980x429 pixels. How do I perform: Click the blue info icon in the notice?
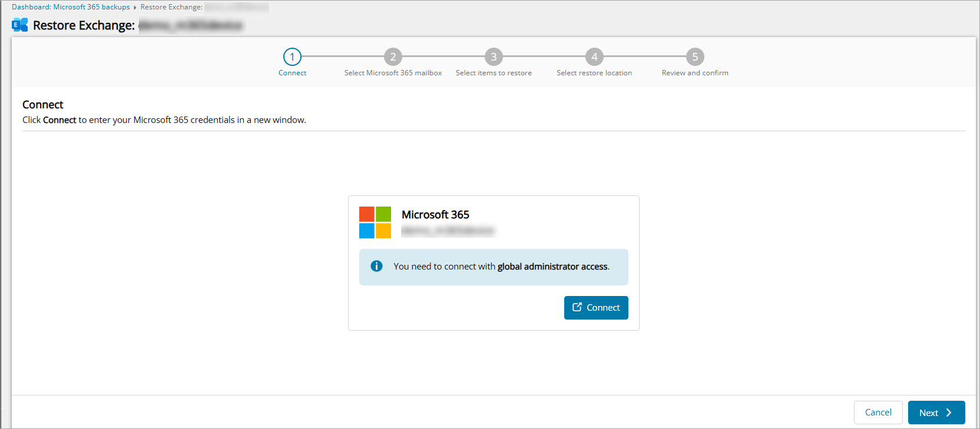point(376,267)
